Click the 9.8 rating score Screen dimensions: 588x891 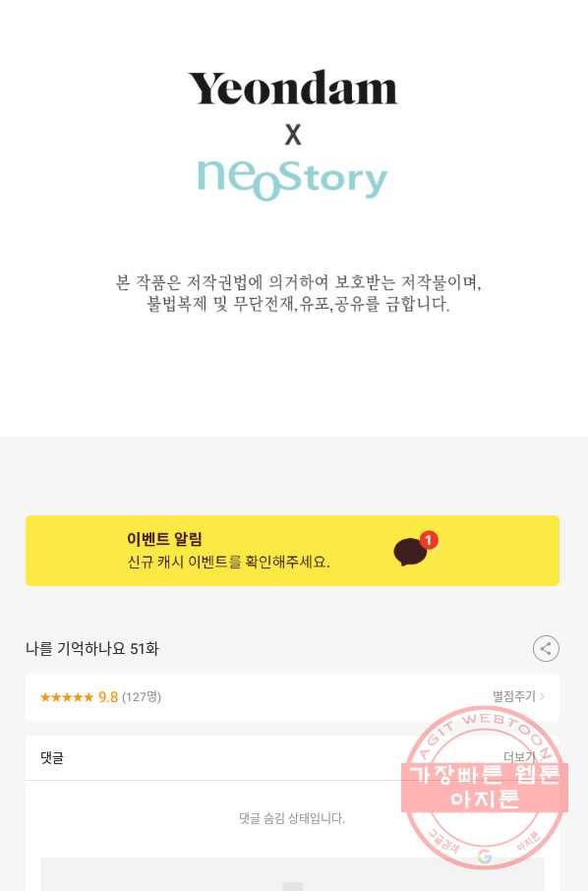click(108, 696)
